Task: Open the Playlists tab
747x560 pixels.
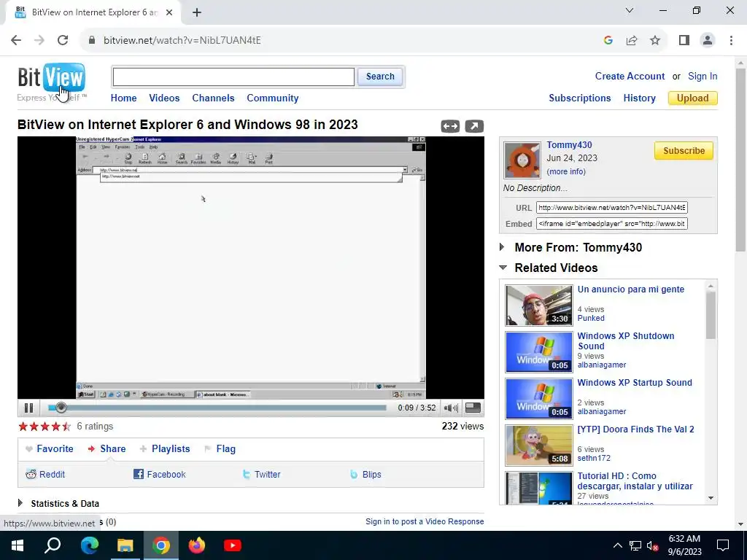Action: click(165, 448)
